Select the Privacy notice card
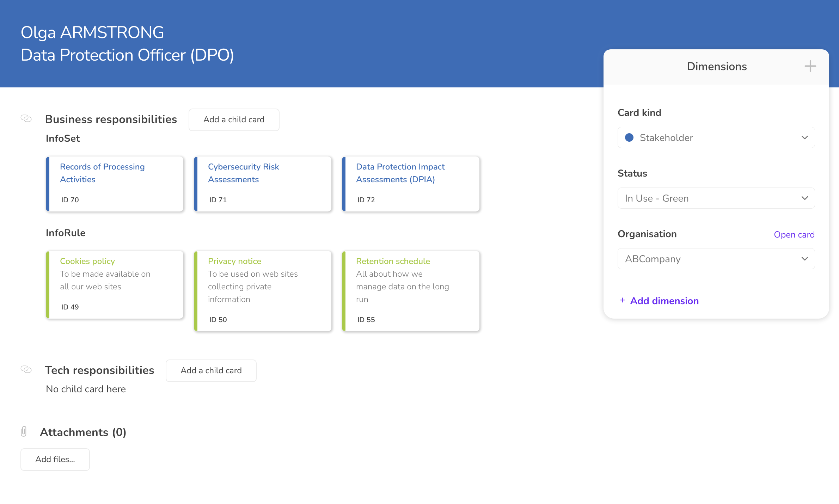The width and height of the screenshot is (839, 504). tap(263, 291)
